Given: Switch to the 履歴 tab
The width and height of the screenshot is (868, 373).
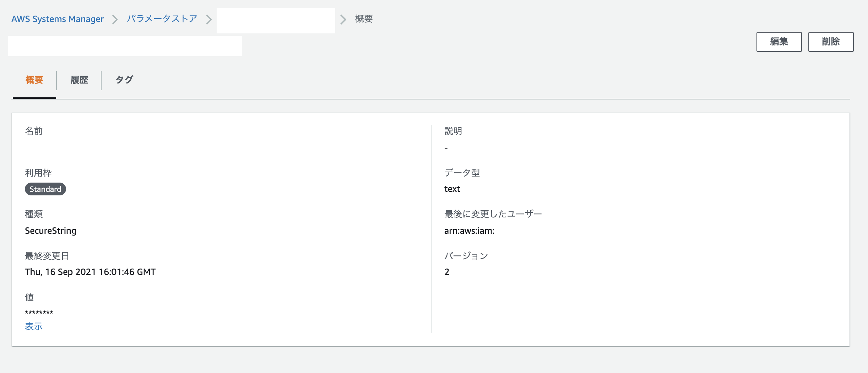Looking at the screenshot, I should pyautogui.click(x=79, y=80).
